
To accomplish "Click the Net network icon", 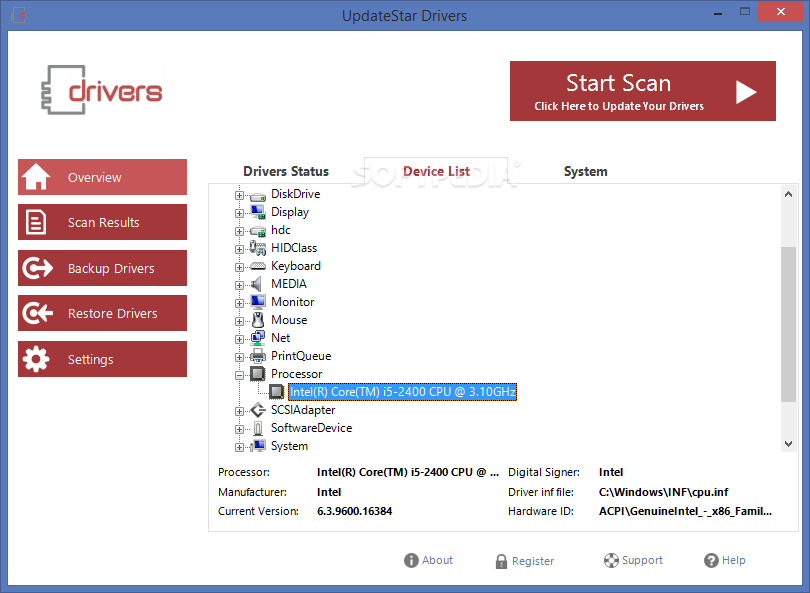I will click(258, 338).
